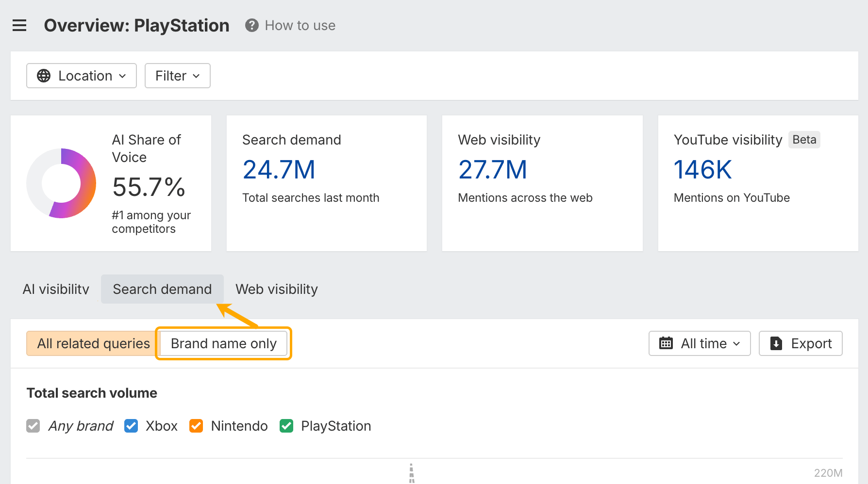Click the Overview: PlayStation title
This screenshot has width=868, height=484.
(x=136, y=25)
